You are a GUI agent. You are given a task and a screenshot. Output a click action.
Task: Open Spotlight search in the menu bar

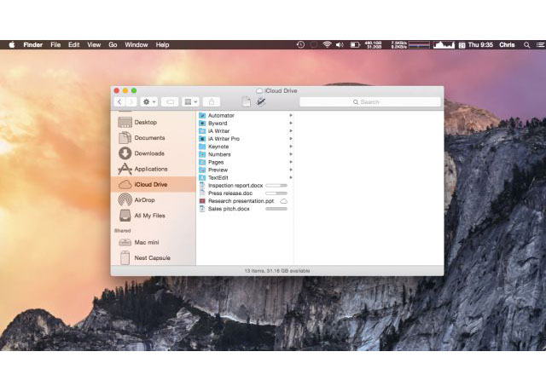point(527,45)
